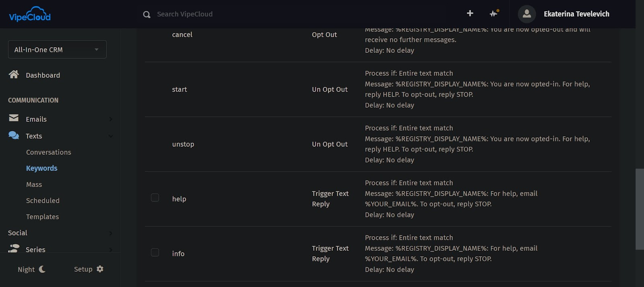
Task: Open the activity pulse notifications icon
Action: 494,14
